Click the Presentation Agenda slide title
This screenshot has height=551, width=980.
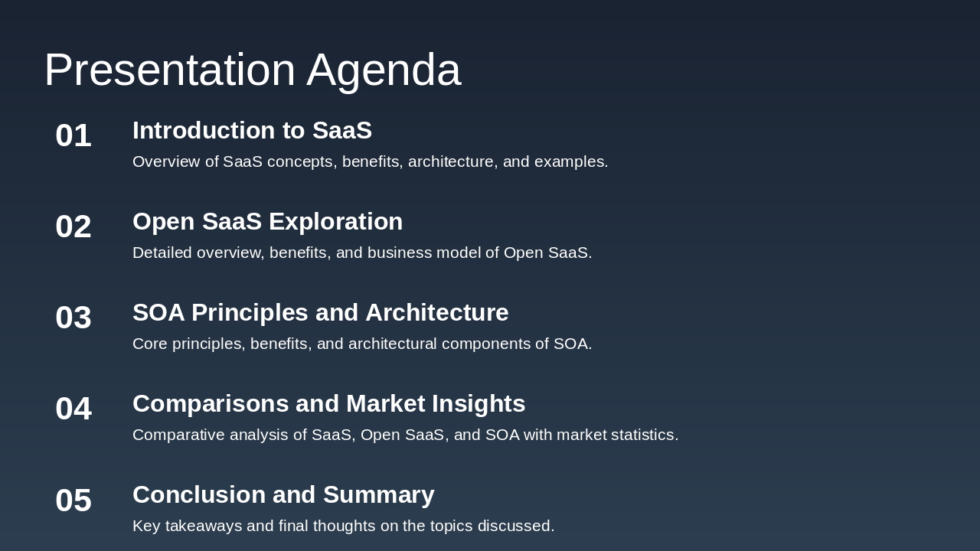click(252, 70)
